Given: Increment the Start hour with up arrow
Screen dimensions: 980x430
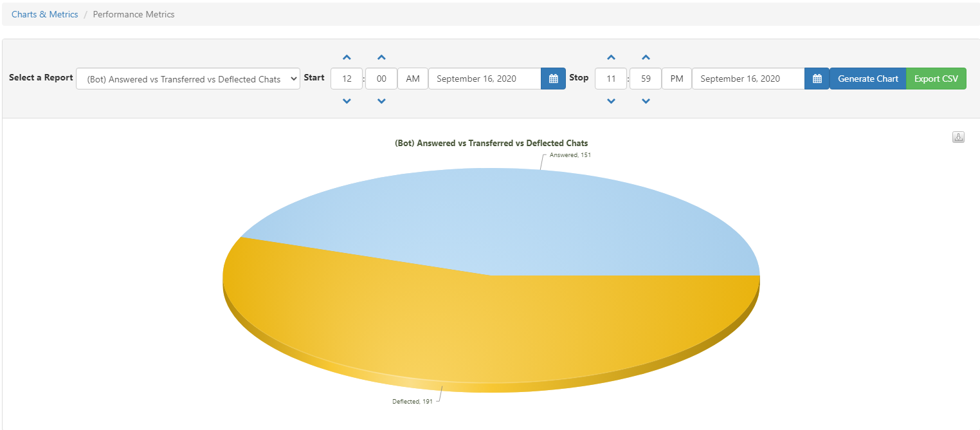Looking at the screenshot, I should (x=347, y=57).
